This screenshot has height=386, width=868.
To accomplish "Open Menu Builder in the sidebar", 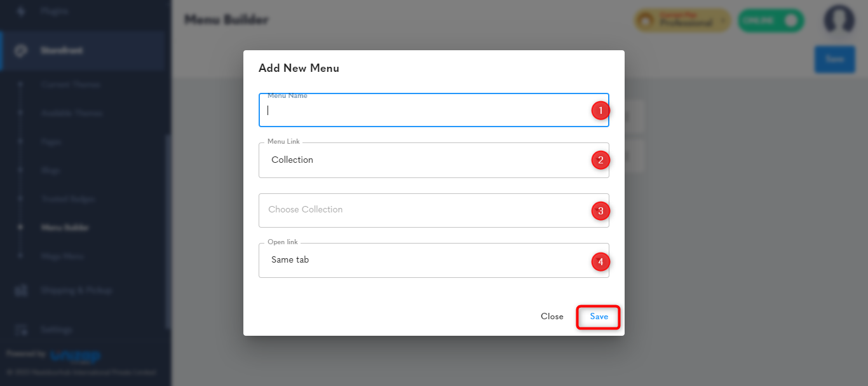I will point(65,227).
